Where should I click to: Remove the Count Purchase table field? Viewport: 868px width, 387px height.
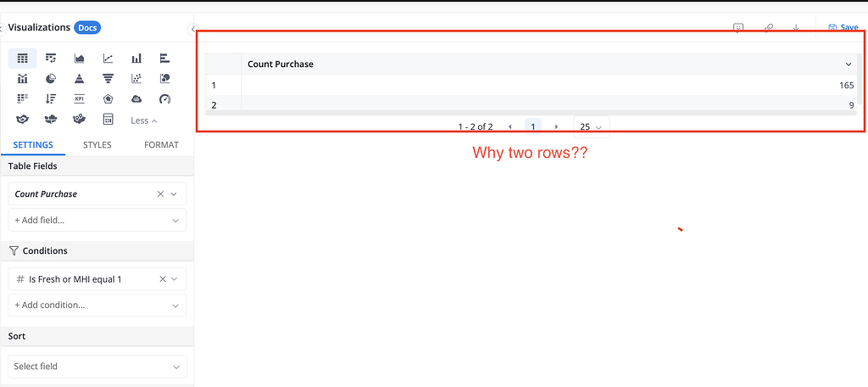[160, 194]
